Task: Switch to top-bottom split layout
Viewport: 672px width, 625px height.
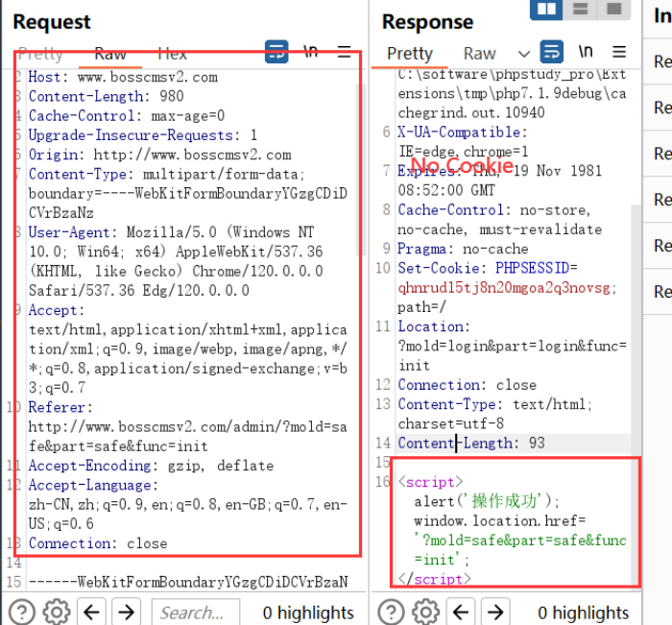Action: click(579, 10)
